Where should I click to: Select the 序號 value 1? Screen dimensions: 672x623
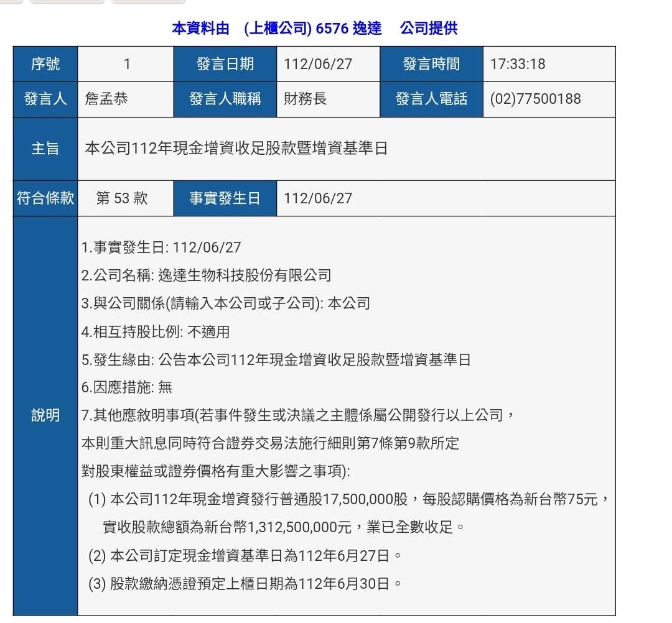coord(126,64)
